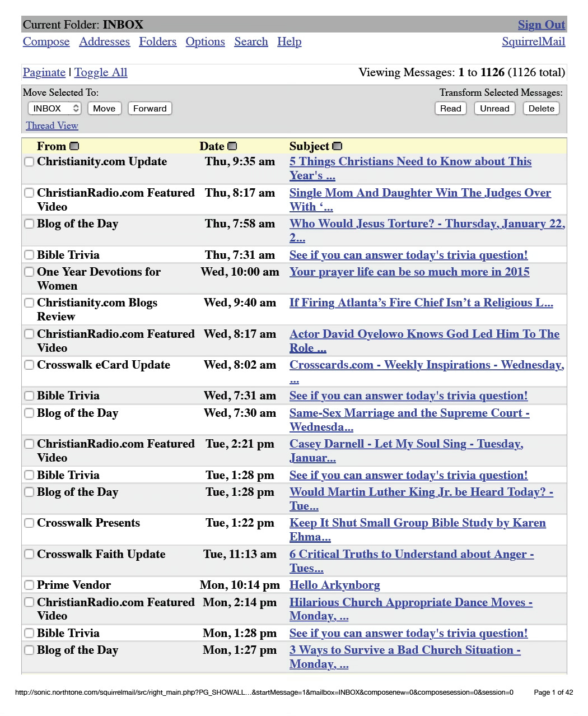Mark selected messages as Unread
The image size is (588, 716).
click(x=494, y=109)
